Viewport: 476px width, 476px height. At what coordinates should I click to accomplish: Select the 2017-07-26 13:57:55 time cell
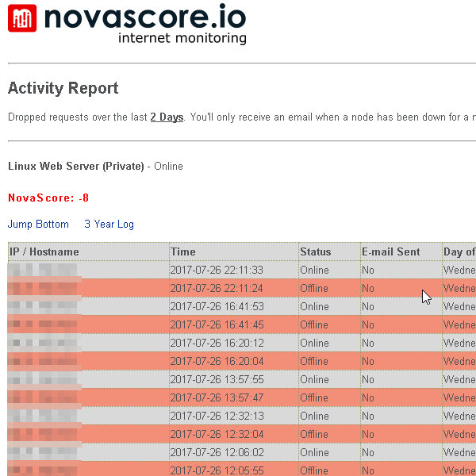tap(216, 380)
